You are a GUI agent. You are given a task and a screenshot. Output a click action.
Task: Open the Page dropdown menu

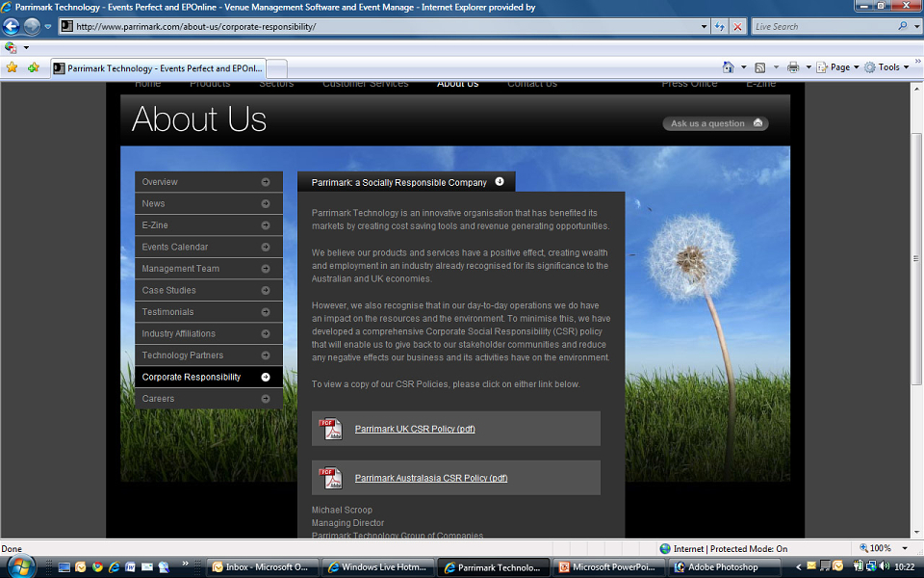[838, 67]
